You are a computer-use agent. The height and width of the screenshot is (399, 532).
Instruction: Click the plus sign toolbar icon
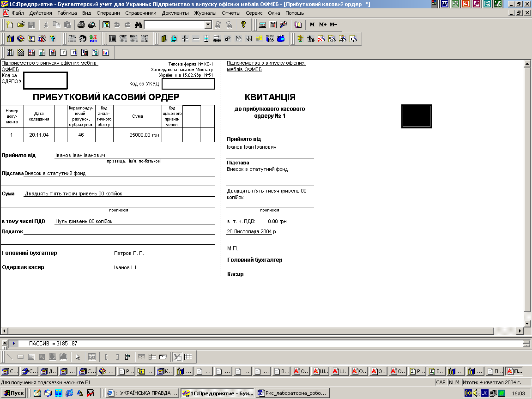click(185, 39)
